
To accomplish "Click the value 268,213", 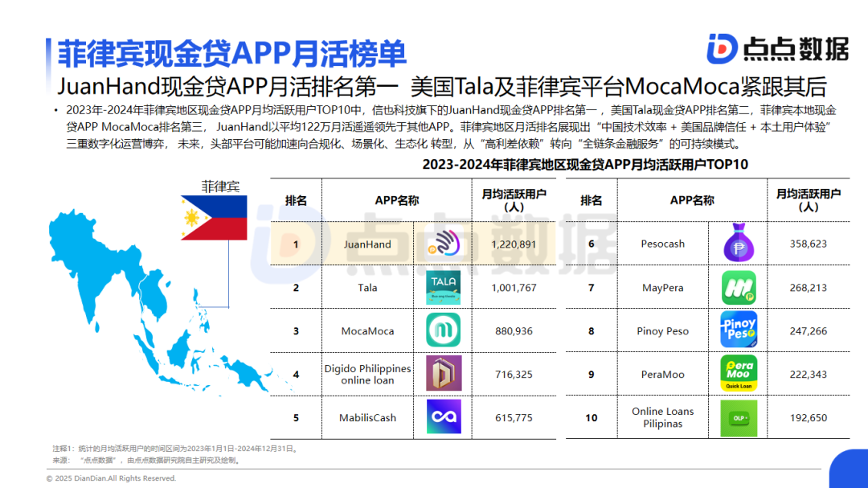I will click(x=809, y=288).
